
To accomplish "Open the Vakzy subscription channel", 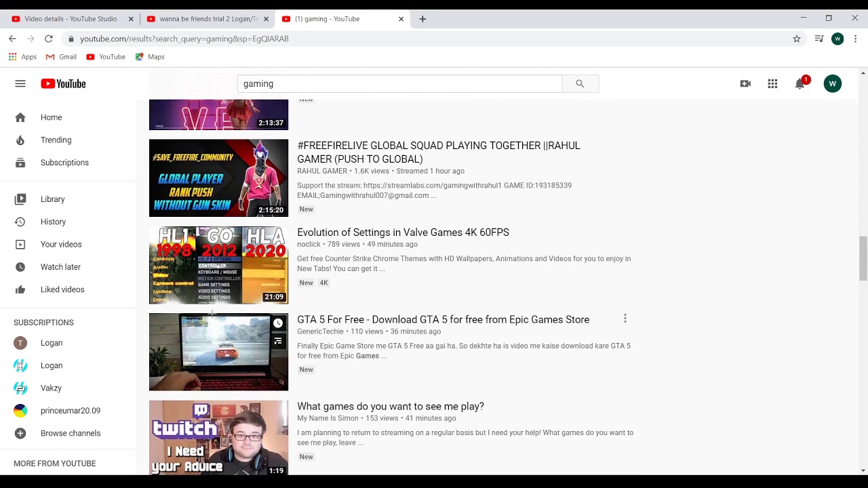I will [51, 388].
